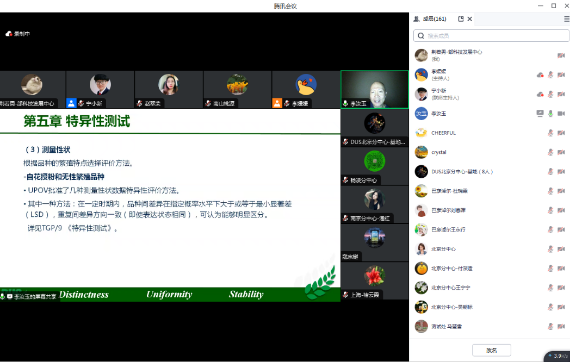The width and height of the screenshot is (570, 362).
Task: Click the word Stability on the slide footer
Action: [x=246, y=294]
